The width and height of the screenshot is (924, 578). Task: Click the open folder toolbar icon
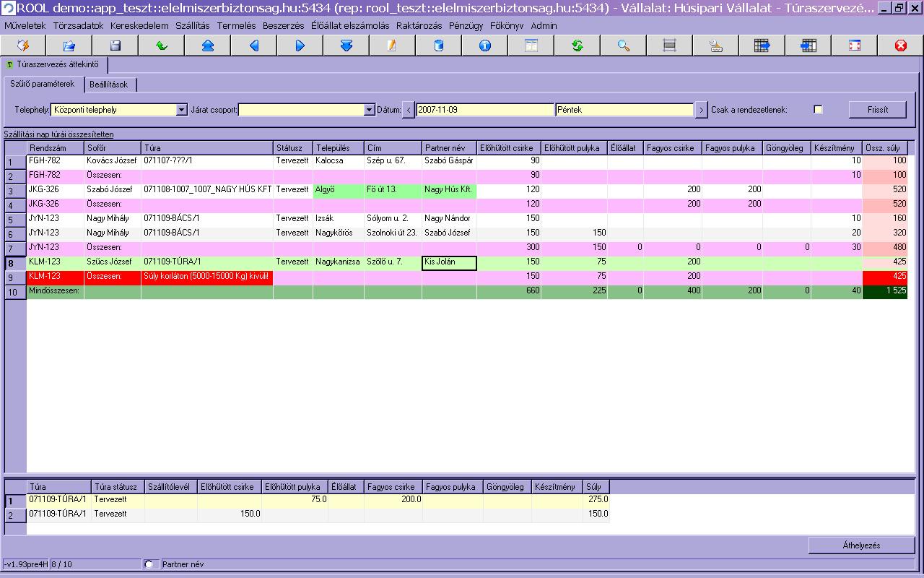(69, 46)
